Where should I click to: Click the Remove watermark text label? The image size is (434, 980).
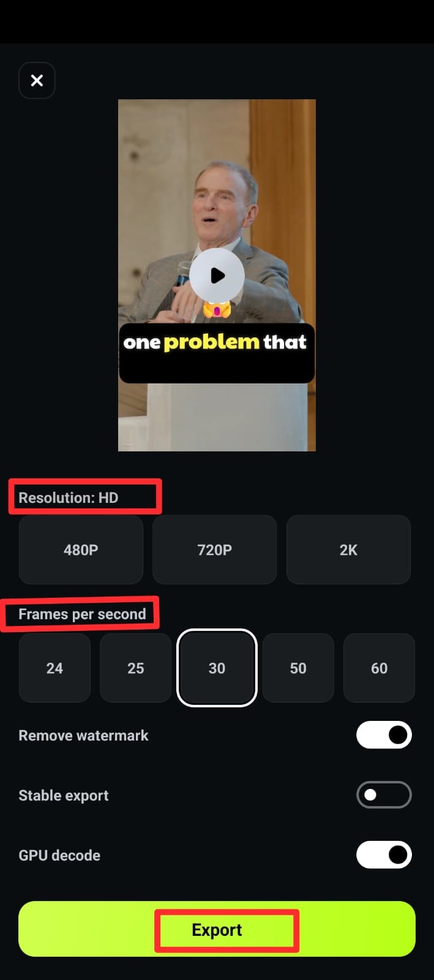[x=83, y=735]
